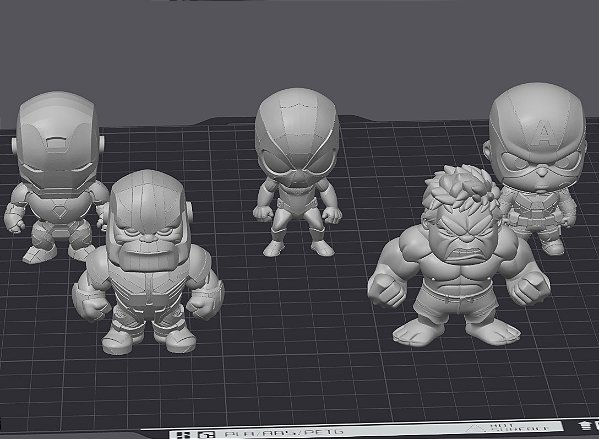This screenshot has width=599, height=439.
Task: Click the hot surface warning triangle icon
Action: pyautogui.click(x=475, y=428)
